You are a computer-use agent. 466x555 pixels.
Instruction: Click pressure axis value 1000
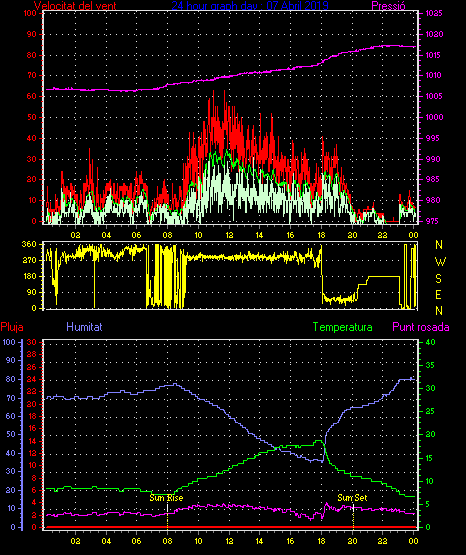tap(434, 117)
